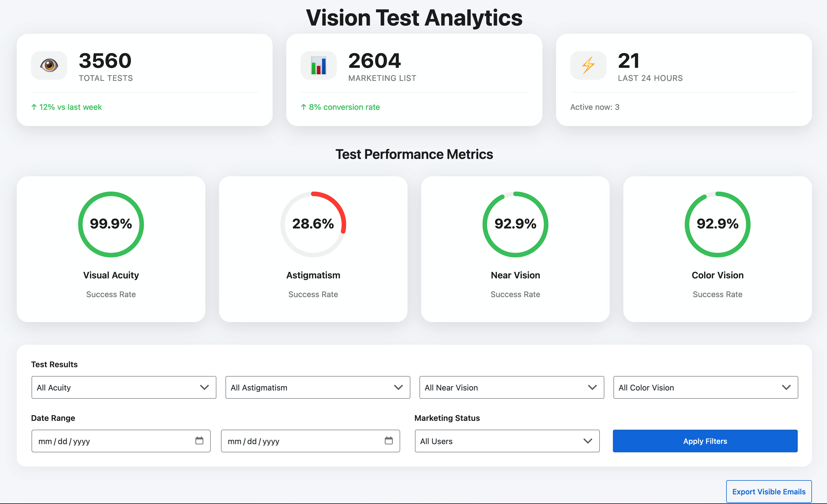Open the All Color Vision dropdown
The height and width of the screenshot is (504, 827).
tap(705, 387)
